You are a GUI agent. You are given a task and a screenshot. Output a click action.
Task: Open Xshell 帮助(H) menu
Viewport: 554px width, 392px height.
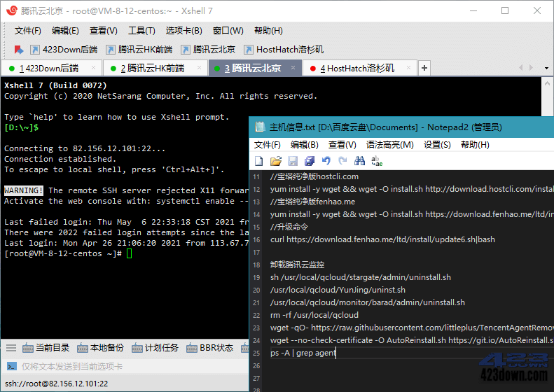(x=268, y=31)
